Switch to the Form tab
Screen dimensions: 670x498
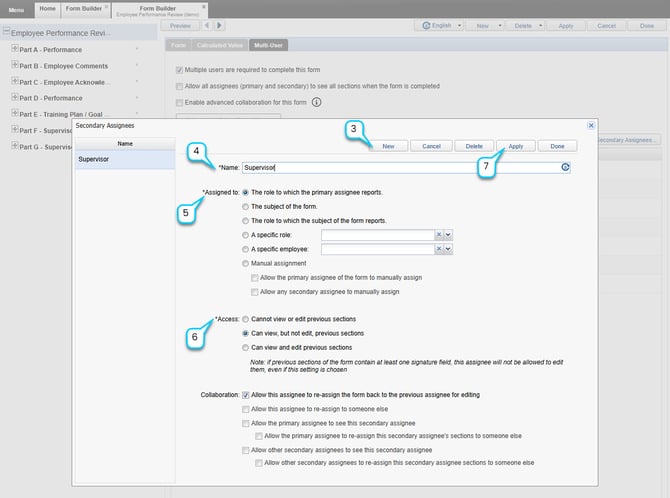point(178,45)
